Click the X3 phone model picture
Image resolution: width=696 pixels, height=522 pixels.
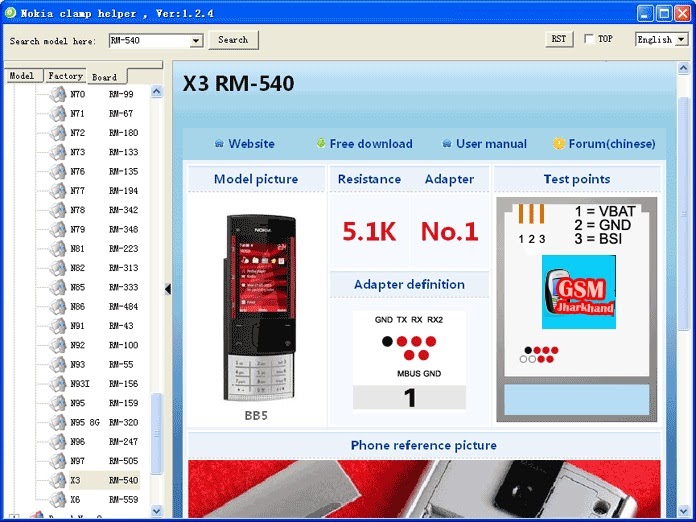(260, 308)
